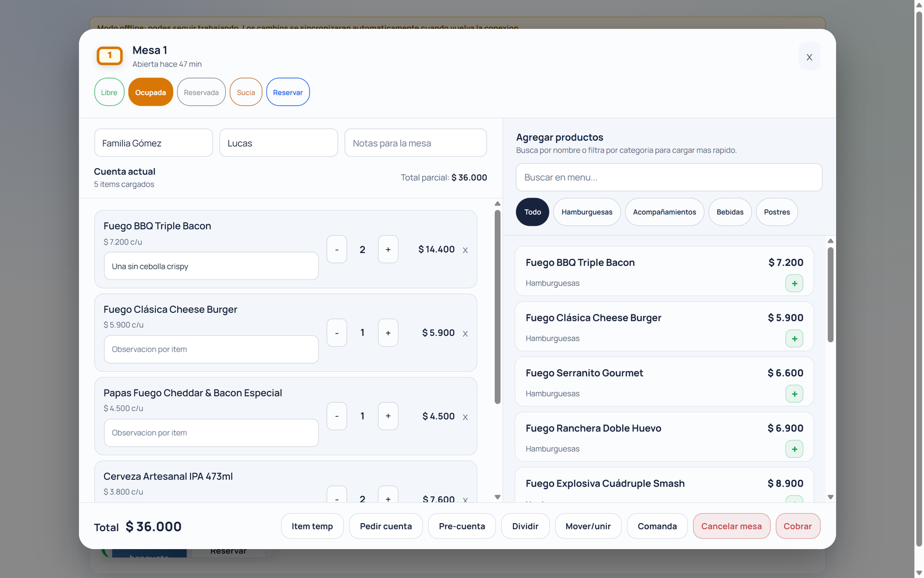Select the Ocupada status

coord(151,92)
